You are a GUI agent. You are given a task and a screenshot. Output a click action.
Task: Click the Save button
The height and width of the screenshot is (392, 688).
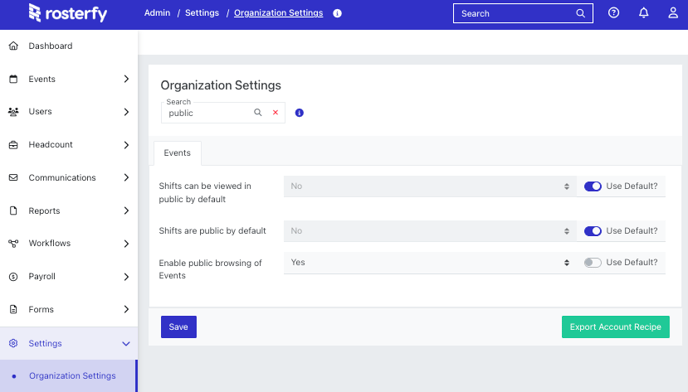point(179,327)
